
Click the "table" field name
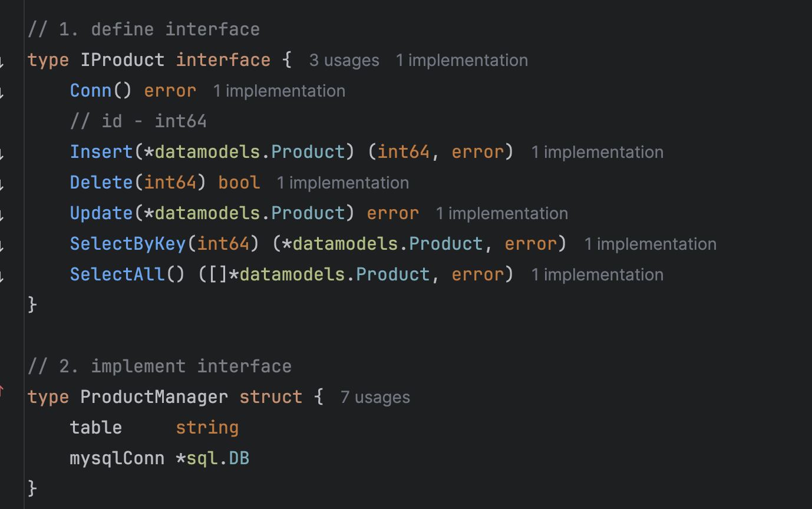[x=96, y=428]
